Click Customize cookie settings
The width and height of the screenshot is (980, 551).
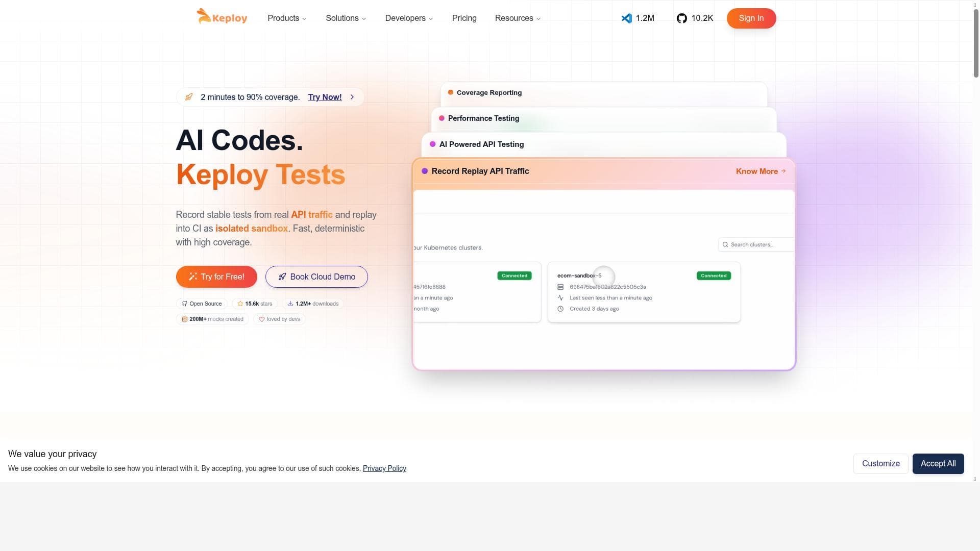[x=880, y=464]
